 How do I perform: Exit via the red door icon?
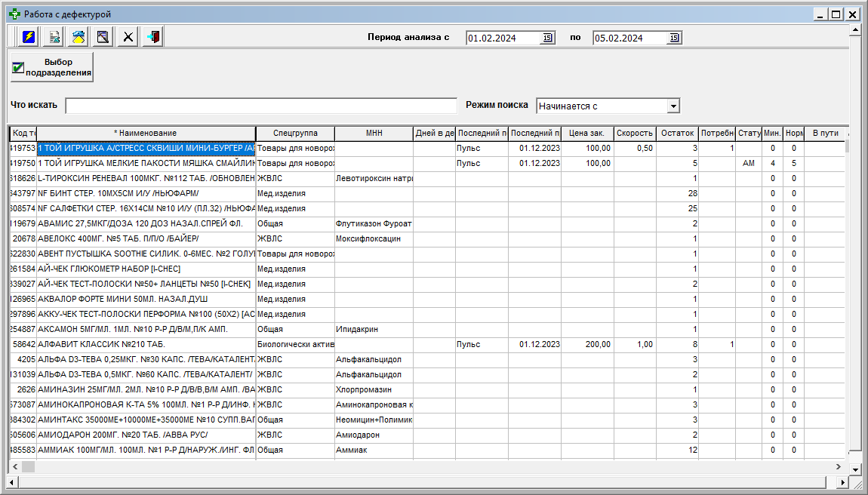point(152,37)
